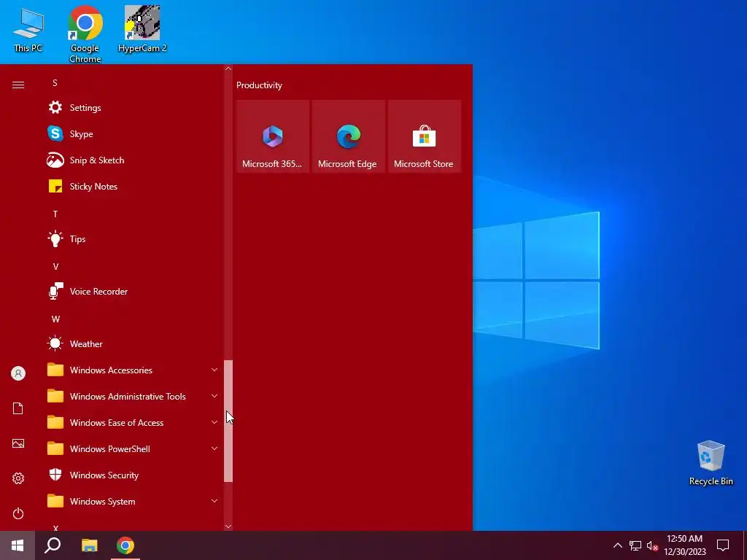
Task: Open Windows Administrative Tools folder entry
Action: click(x=133, y=396)
